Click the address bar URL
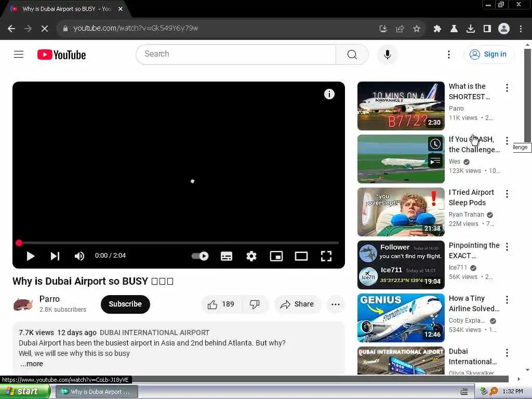 (136, 28)
